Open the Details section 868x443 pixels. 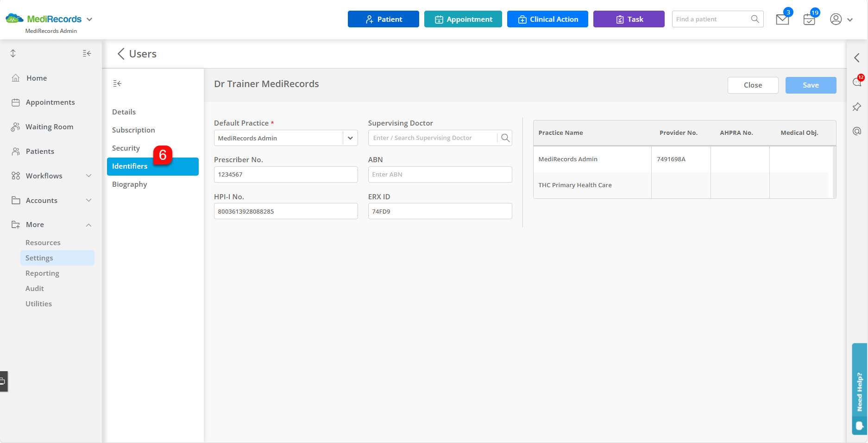coord(124,112)
